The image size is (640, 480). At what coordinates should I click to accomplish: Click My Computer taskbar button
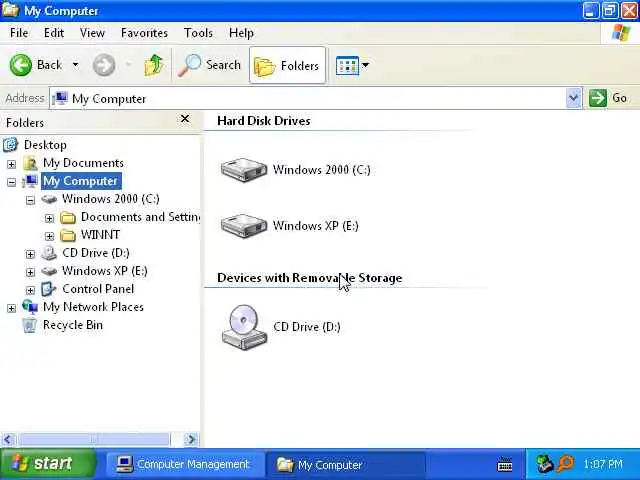(x=345, y=464)
